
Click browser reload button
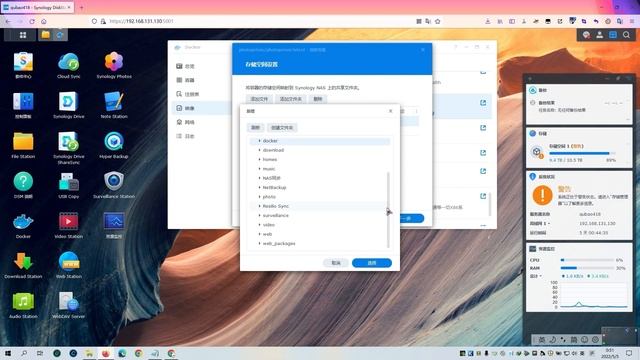click(32, 21)
